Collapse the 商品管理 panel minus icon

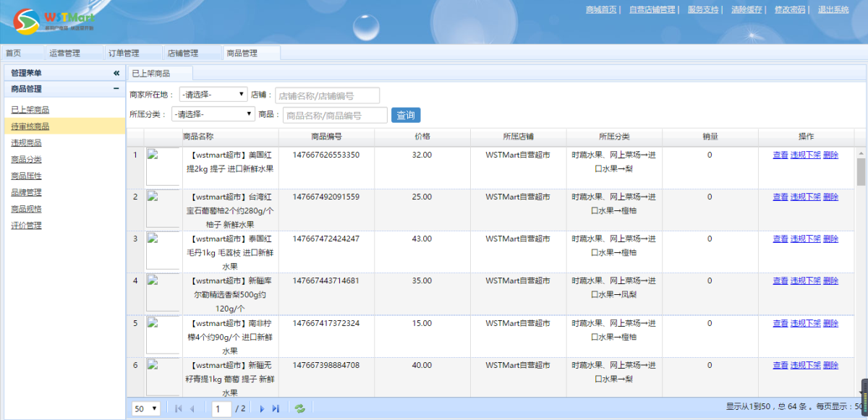coord(116,89)
